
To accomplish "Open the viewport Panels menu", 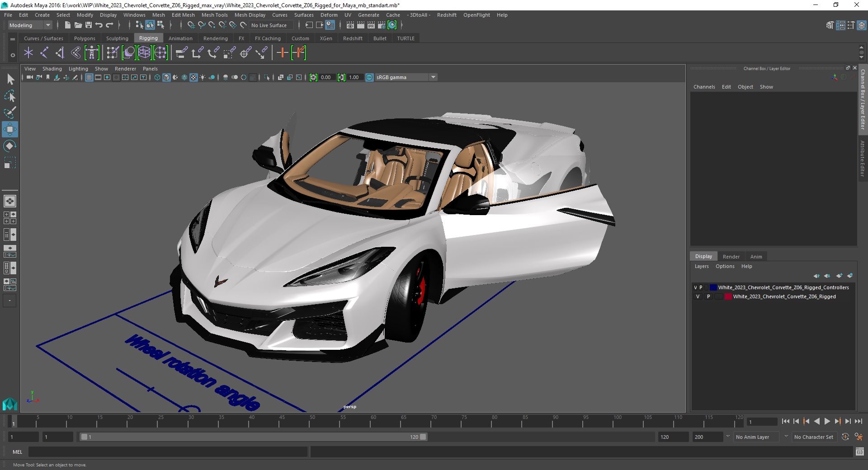I will pyautogui.click(x=150, y=69).
